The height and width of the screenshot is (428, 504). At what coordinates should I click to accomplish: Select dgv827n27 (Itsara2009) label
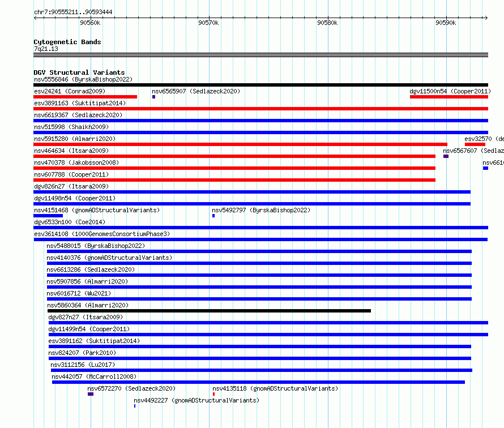(x=86, y=317)
